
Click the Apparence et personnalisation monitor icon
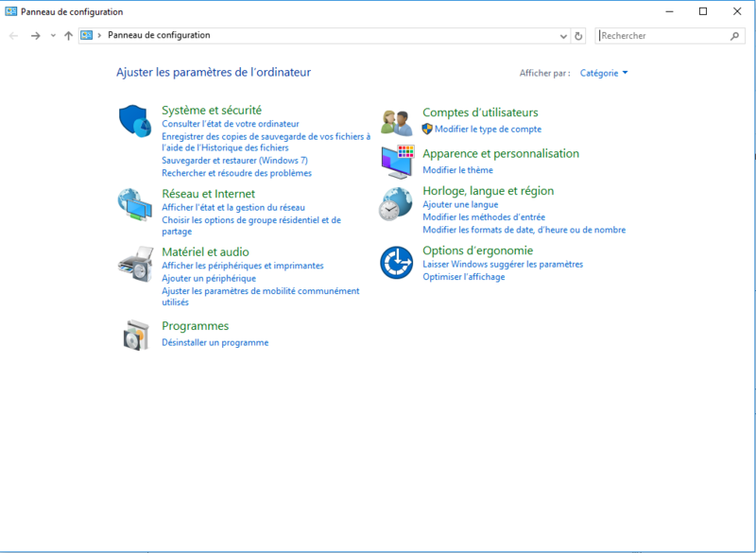point(397,162)
